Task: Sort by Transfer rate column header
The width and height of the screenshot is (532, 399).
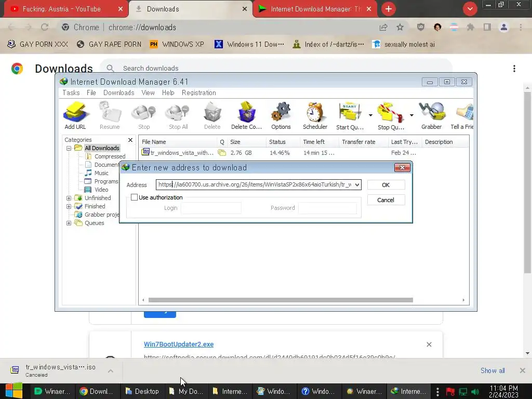Action: [363, 142]
